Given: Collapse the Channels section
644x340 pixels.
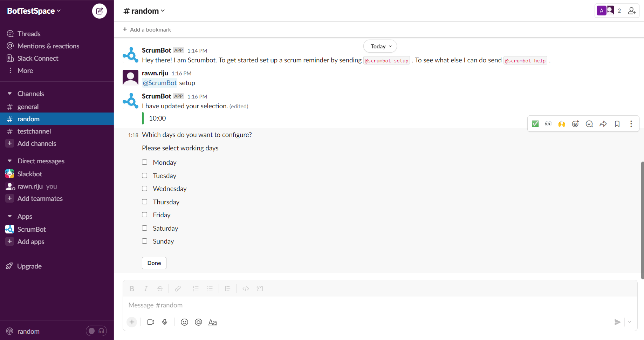Looking at the screenshot, I should (x=10, y=94).
